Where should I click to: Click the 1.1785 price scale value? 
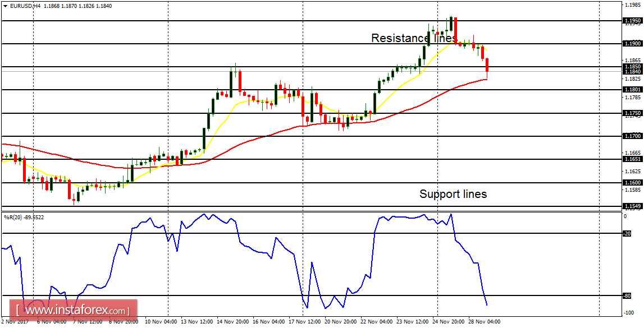pyautogui.click(x=632, y=98)
